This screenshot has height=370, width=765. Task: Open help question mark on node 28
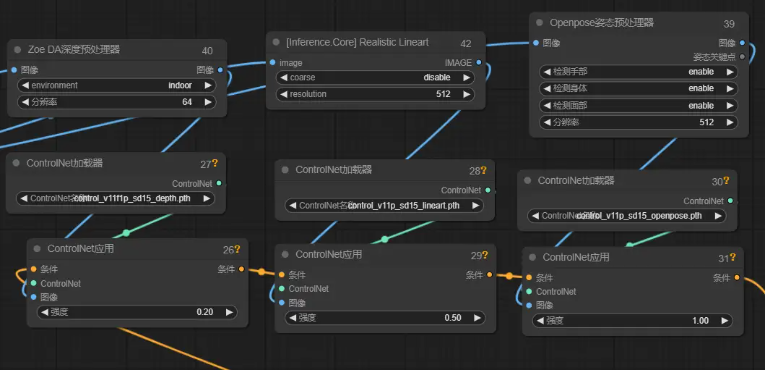483,170
